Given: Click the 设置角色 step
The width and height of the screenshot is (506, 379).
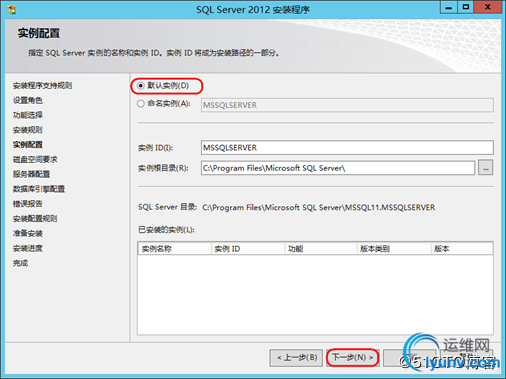Looking at the screenshot, I should tap(28, 100).
